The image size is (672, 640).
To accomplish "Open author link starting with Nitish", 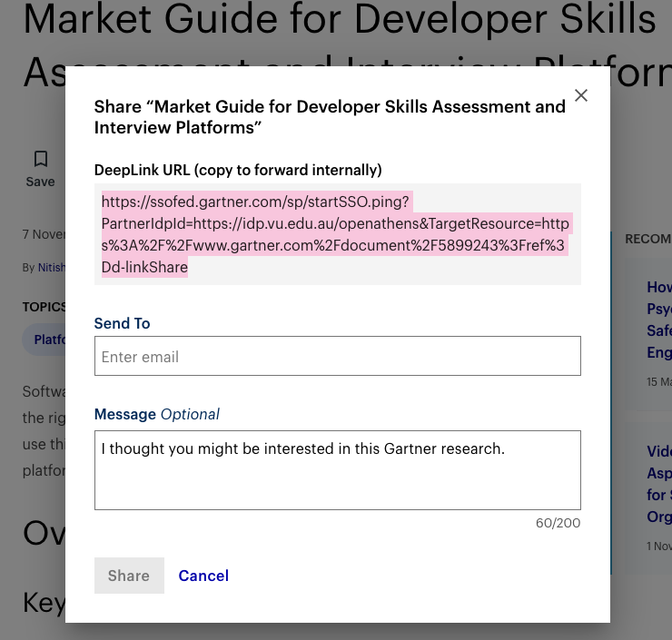I will (52, 267).
